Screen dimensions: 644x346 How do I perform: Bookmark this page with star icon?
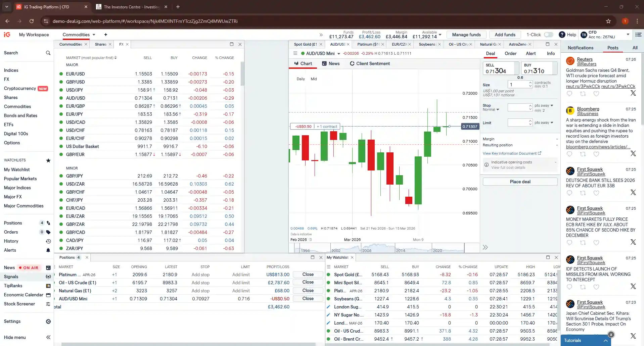point(608,21)
